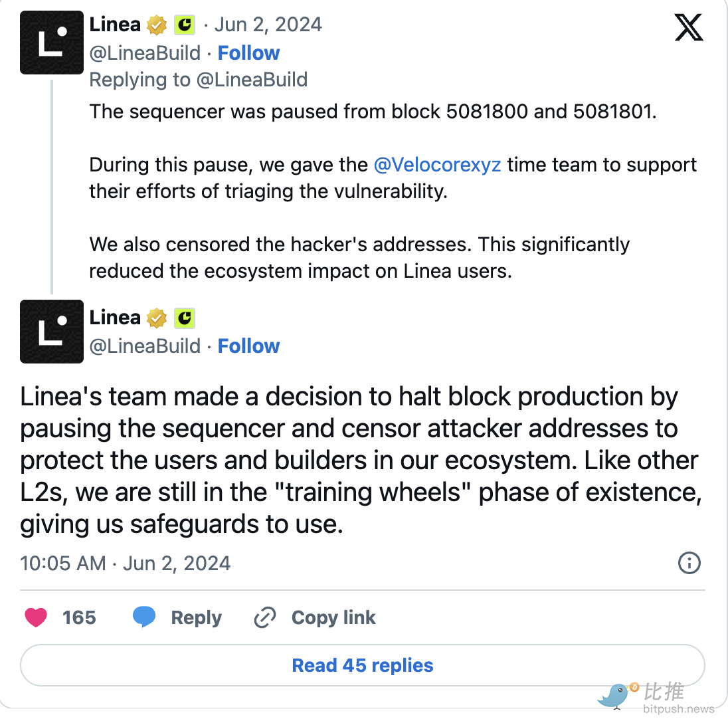Click the copy link chain icon
Image resolution: width=728 pixels, height=727 pixels.
tap(265, 617)
